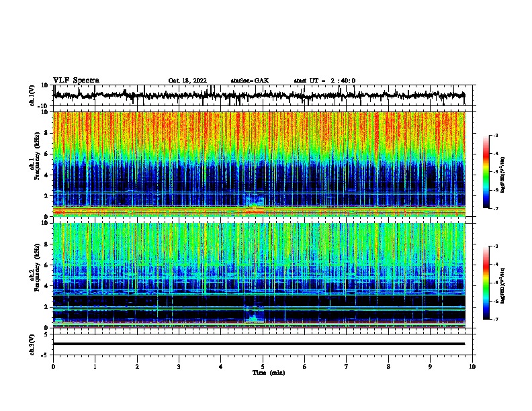Click the "start UT = 2 : 40: 0" text
The image size is (532, 411).
click(x=324, y=81)
